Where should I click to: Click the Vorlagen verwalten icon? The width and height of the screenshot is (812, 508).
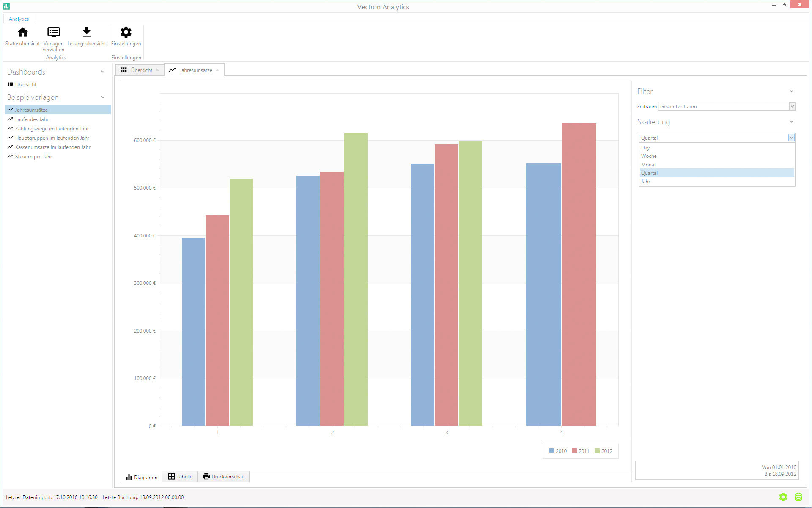[x=54, y=33]
